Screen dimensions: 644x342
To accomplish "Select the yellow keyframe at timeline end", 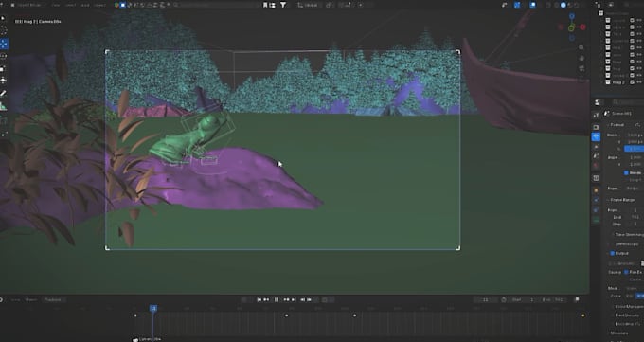I will pyautogui.click(x=582, y=315).
